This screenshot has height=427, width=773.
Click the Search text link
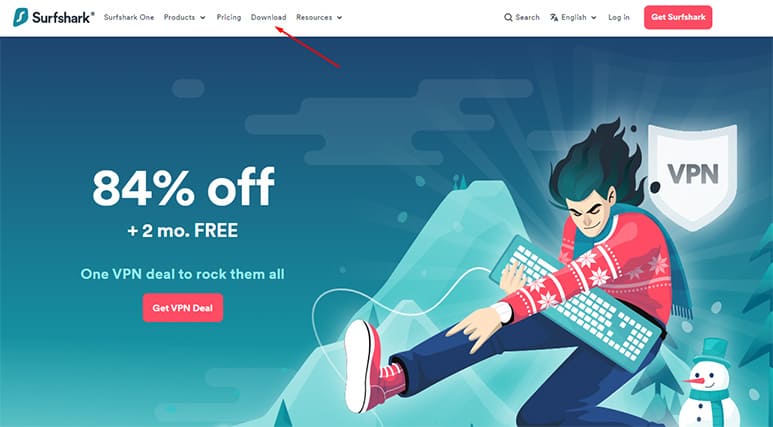pyautogui.click(x=527, y=17)
